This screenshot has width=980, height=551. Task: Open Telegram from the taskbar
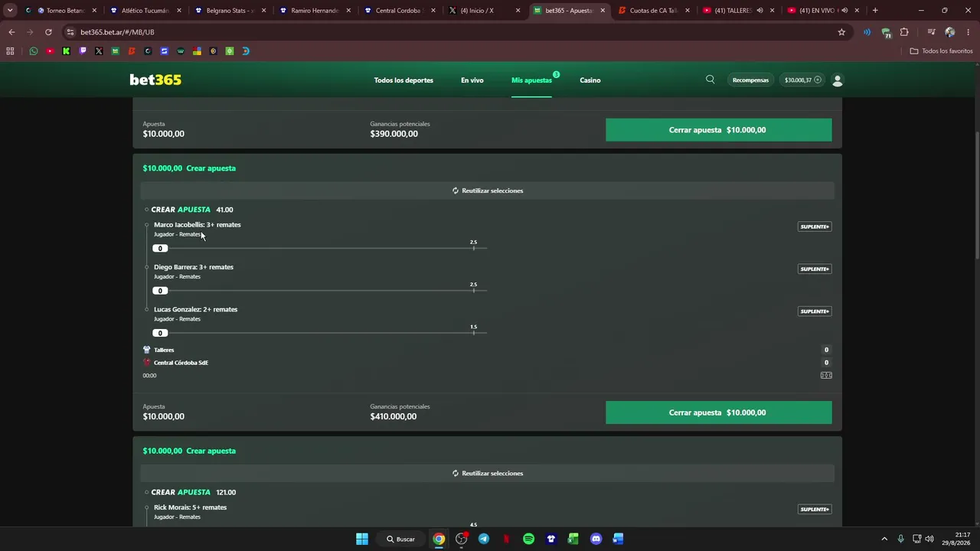[x=484, y=539]
